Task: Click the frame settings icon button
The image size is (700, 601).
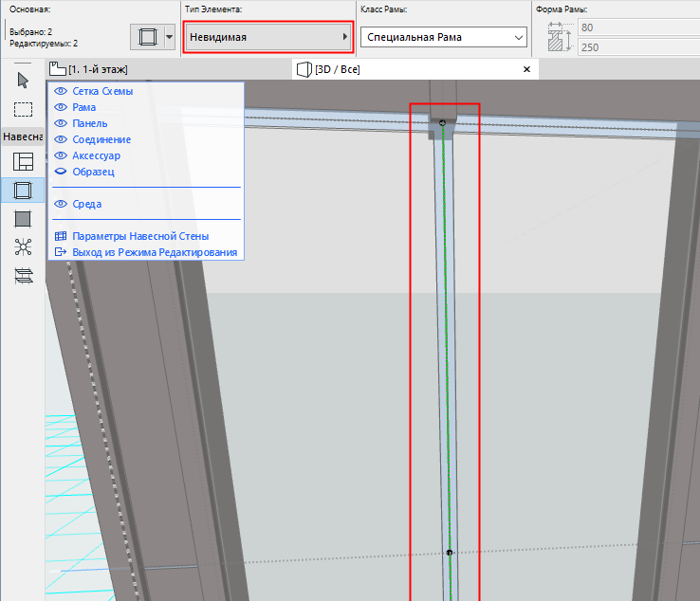Action: click(x=147, y=37)
